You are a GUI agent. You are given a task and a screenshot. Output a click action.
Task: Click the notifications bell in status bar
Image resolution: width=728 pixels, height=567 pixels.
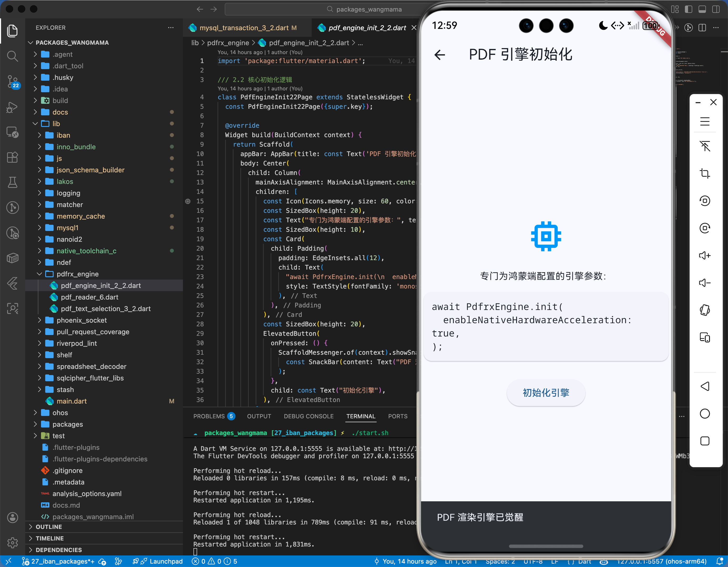[x=719, y=561]
